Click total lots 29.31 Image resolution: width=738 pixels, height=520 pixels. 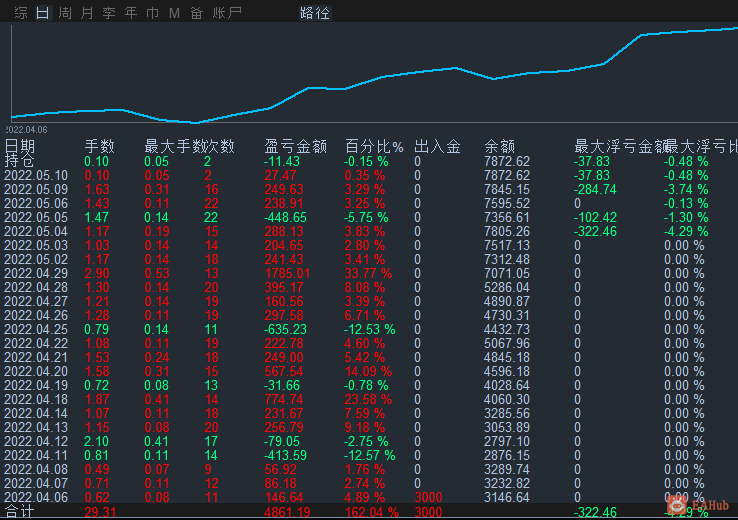pos(100,512)
